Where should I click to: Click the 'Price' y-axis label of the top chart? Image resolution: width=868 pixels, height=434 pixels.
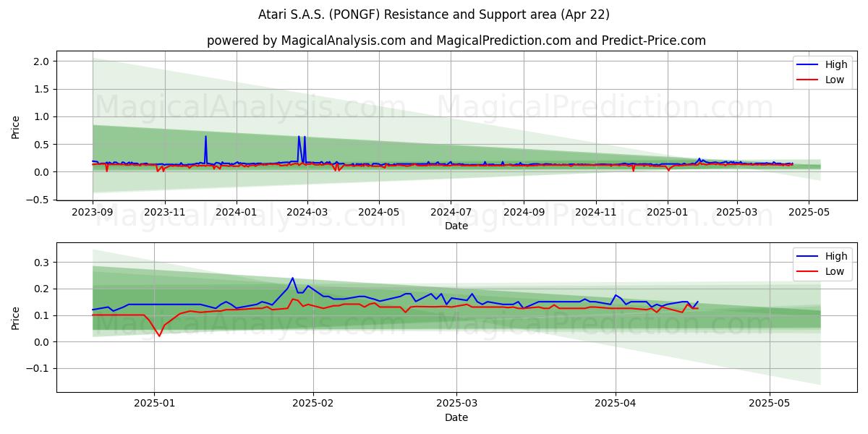click(16, 127)
